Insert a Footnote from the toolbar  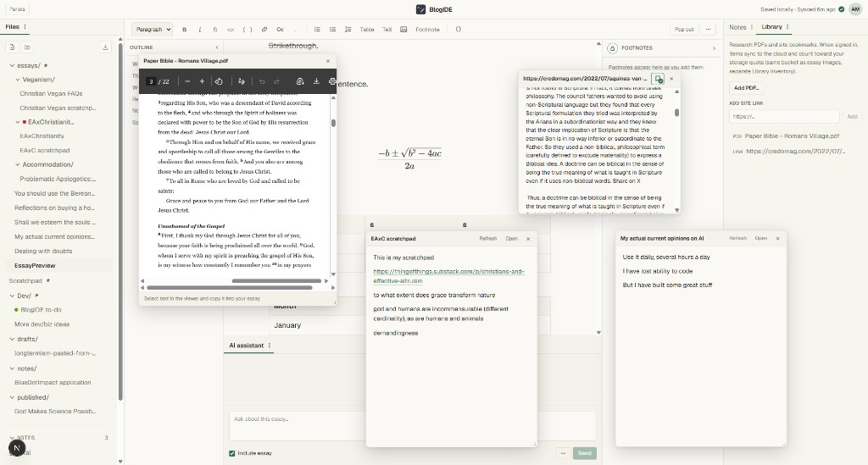[x=427, y=30]
